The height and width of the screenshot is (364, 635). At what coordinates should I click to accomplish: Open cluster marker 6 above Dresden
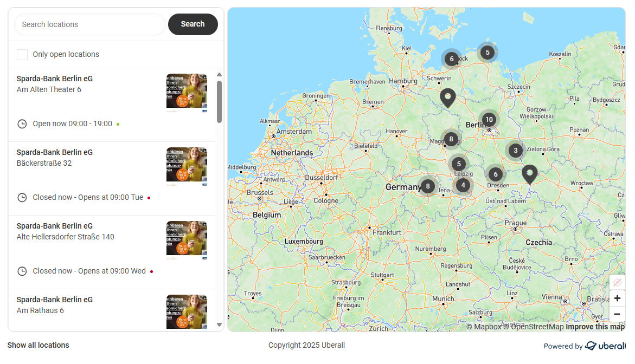[x=495, y=175]
